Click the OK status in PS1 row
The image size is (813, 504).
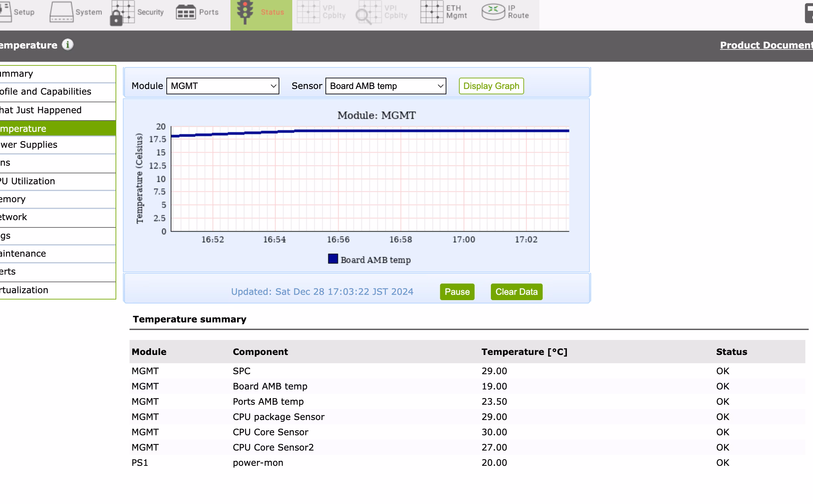(723, 463)
